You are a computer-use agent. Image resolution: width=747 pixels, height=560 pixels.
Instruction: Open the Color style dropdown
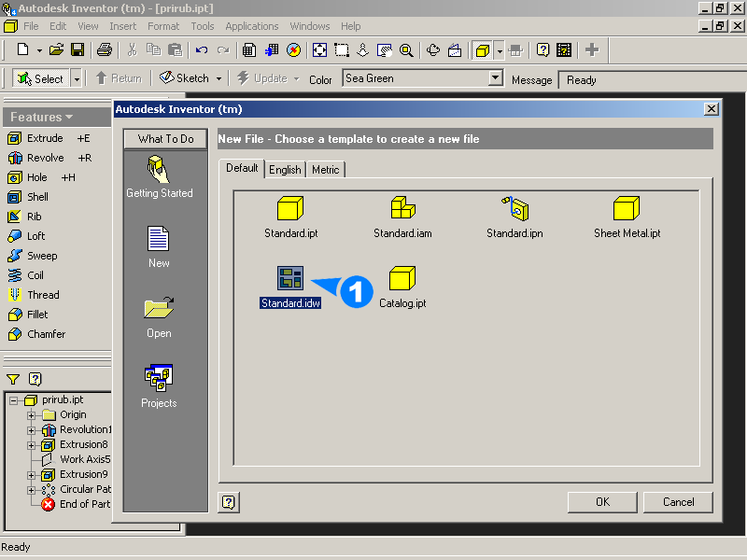point(496,78)
